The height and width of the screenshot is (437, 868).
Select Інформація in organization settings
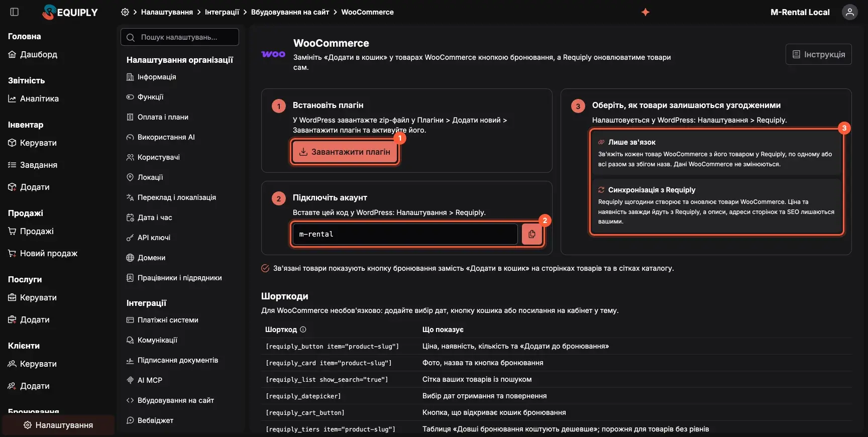click(x=151, y=77)
